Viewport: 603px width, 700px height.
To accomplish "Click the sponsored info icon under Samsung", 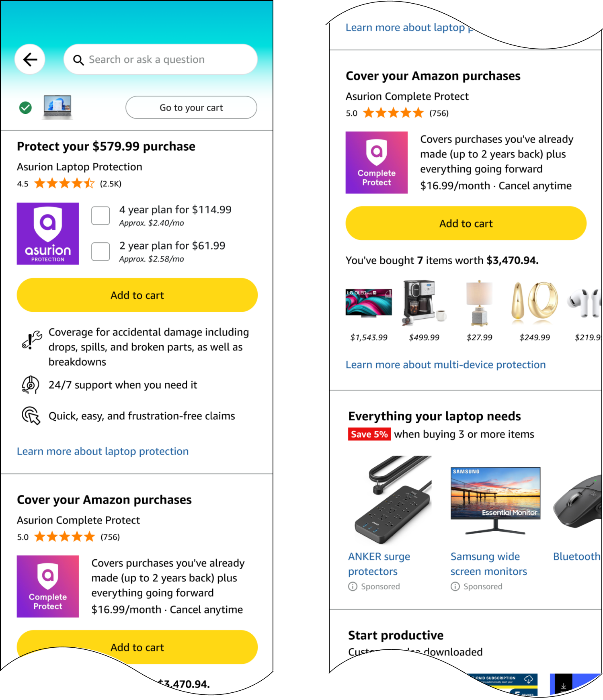I will point(455,586).
